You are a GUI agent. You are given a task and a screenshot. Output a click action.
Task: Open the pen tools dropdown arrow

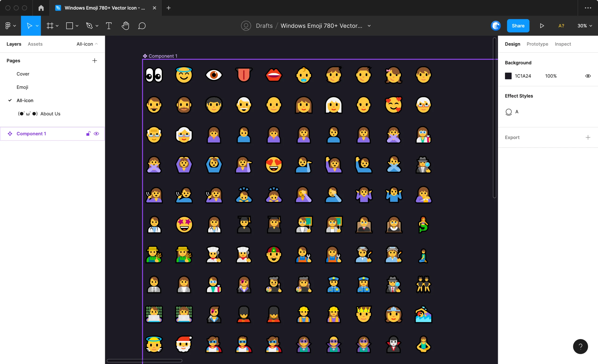97,26
